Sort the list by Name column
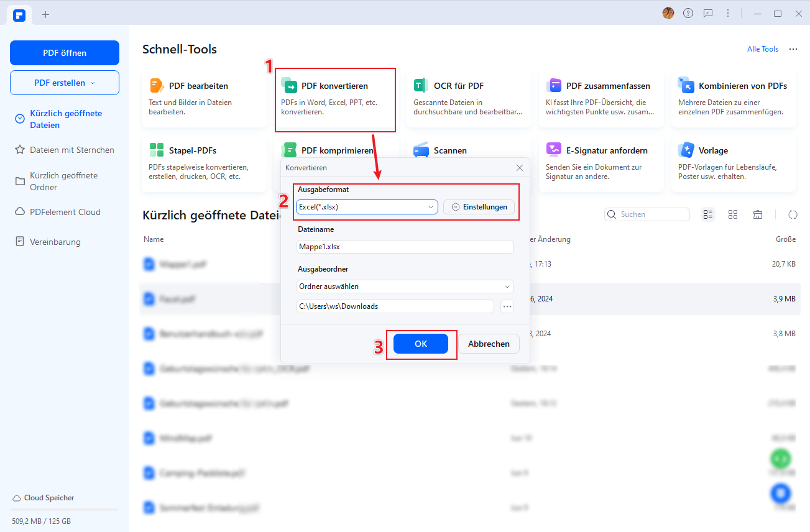Viewport: 810px width, 532px height. tap(154, 239)
